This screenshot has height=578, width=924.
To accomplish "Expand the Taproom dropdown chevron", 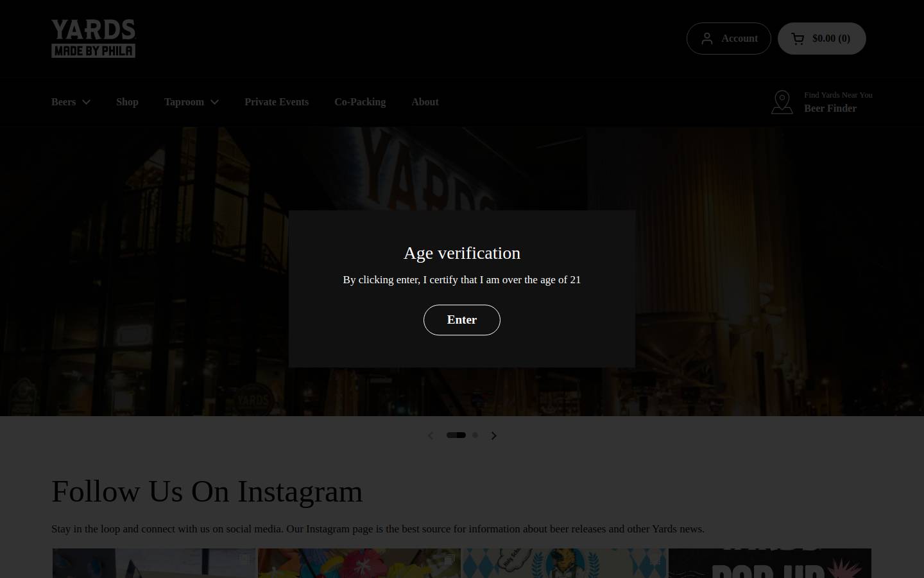I will click(x=215, y=102).
